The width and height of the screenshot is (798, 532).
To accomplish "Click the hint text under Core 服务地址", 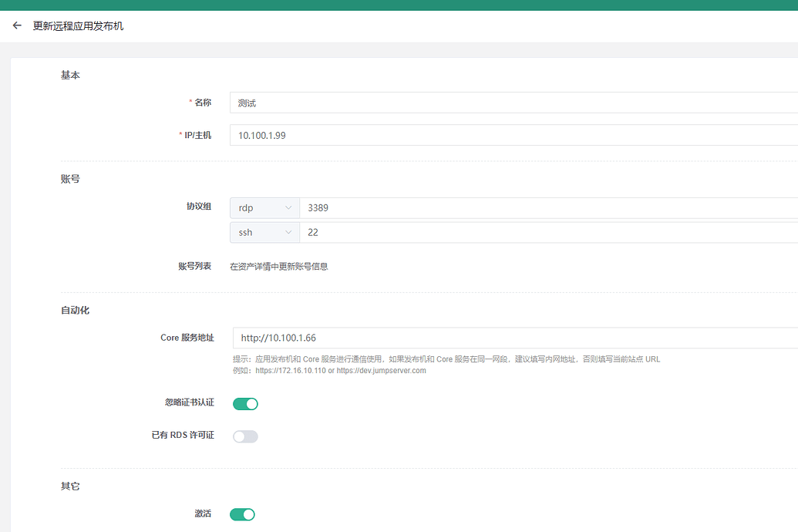I will click(446, 359).
